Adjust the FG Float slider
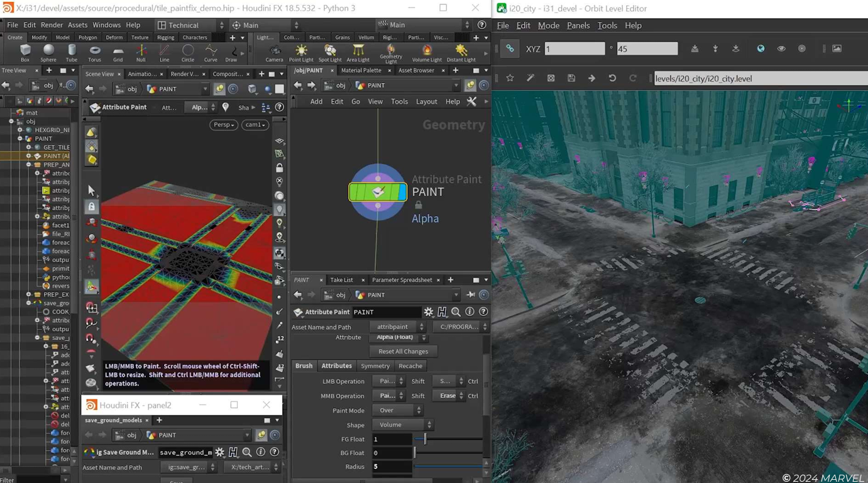This screenshot has height=483, width=868. [449, 439]
